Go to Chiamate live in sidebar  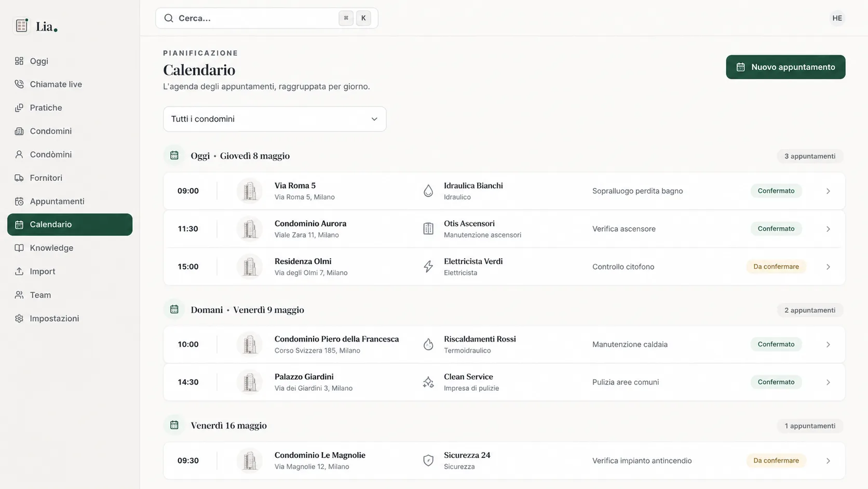coord(70,84)
